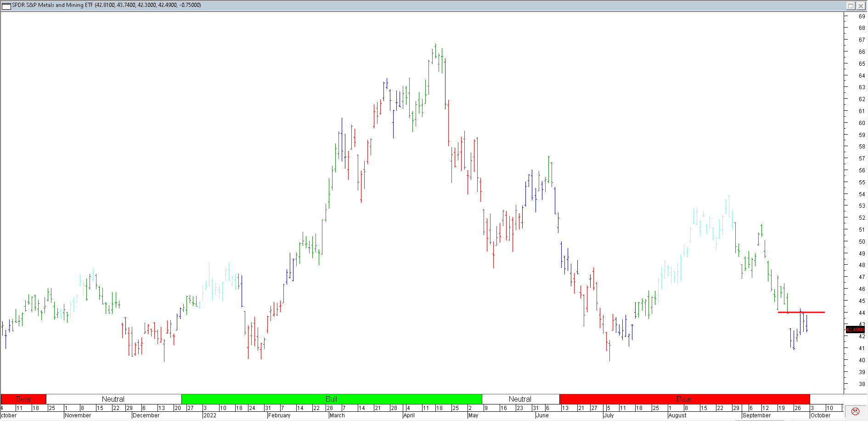Screen dimensions: 868x421
Task: Click the short red Bear segment at far left
Action: [x=23, y=399]
